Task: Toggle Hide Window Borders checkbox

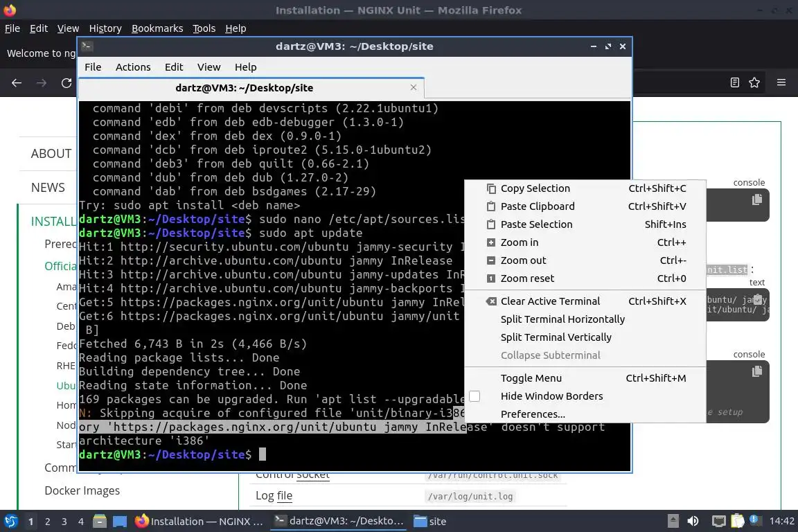Action: 475,396
